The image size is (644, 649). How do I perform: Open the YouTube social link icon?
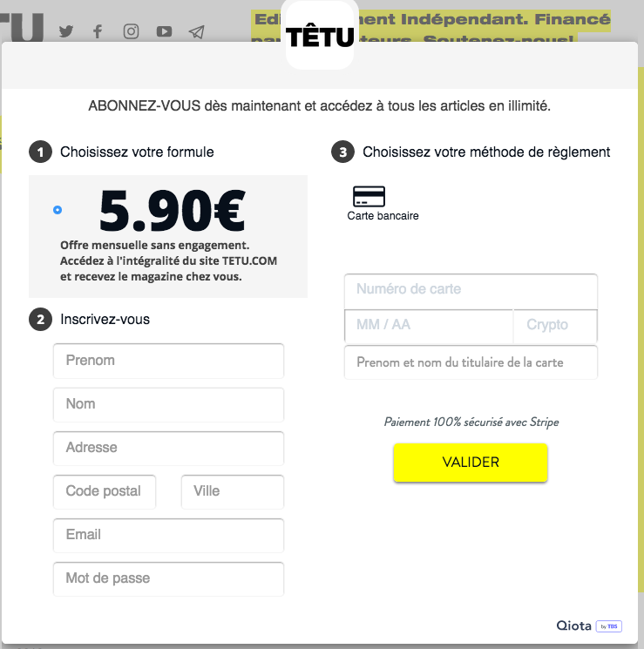pyautogui.click(x=164, y=31)
